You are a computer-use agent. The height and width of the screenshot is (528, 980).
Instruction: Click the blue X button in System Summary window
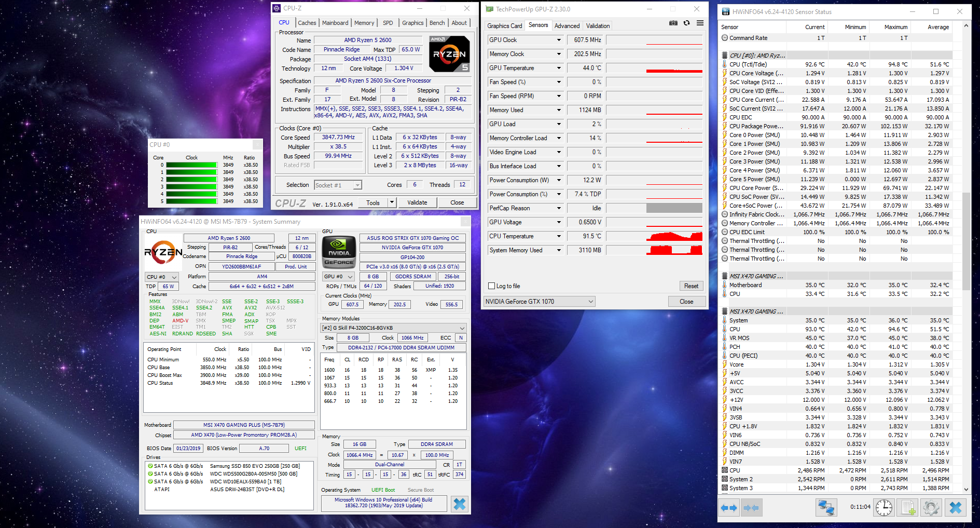coord(459,504)
